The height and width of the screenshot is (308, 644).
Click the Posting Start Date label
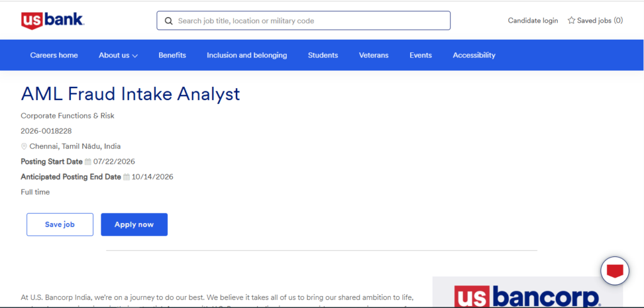(x=52, y=162)
